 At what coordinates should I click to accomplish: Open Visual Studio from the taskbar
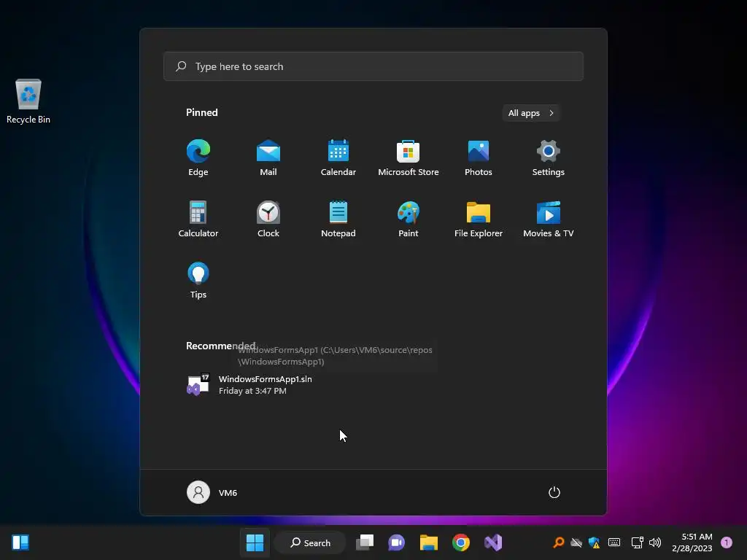pyautogui.click(x=493, y=542)
